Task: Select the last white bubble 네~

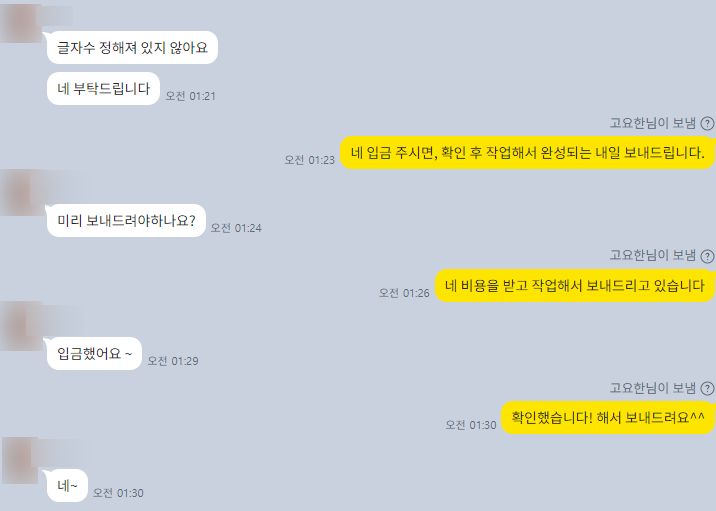Action: click(67, 485)
